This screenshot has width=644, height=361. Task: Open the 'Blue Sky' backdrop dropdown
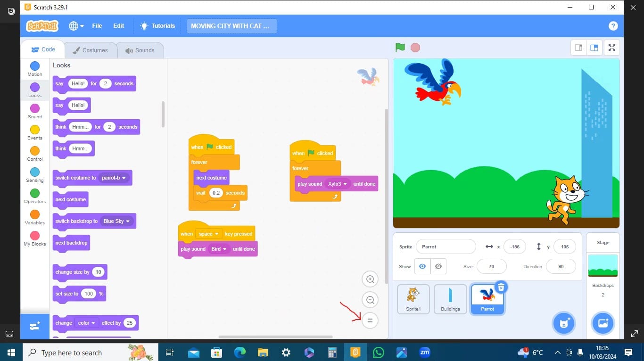pos(117,221)
